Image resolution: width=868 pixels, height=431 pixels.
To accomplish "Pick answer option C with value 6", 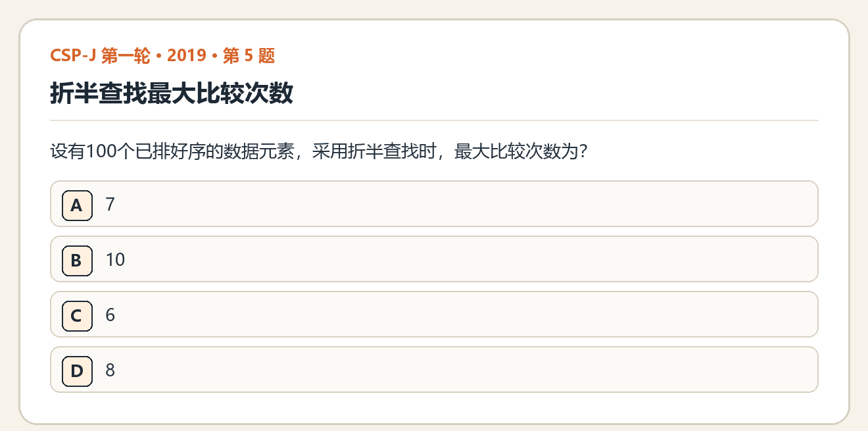I will 434,315.
